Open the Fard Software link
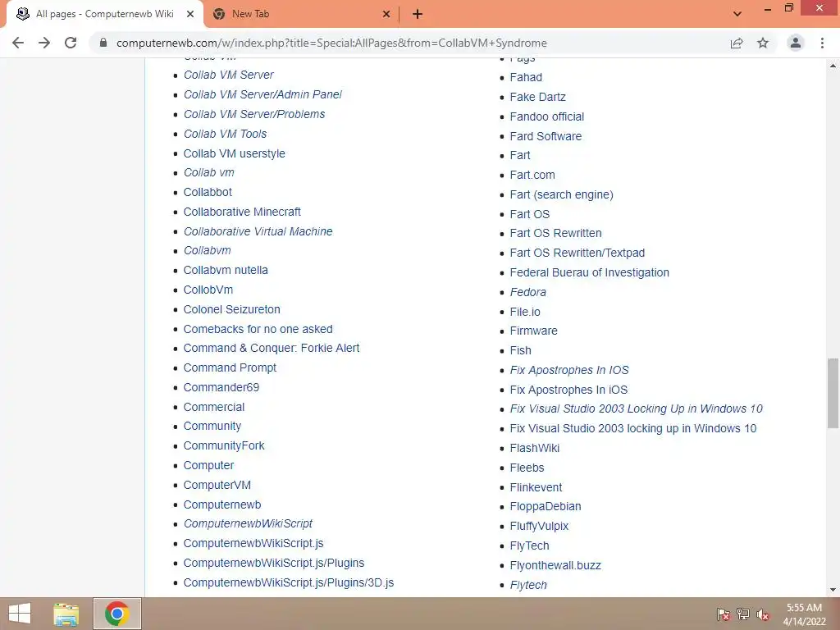The width and height of the screenshot is (840, 630). point(546,137)
